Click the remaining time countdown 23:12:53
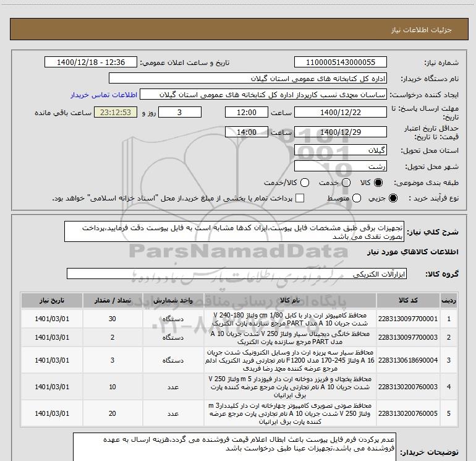Screen dimensions: 476x461 [116, 112]
